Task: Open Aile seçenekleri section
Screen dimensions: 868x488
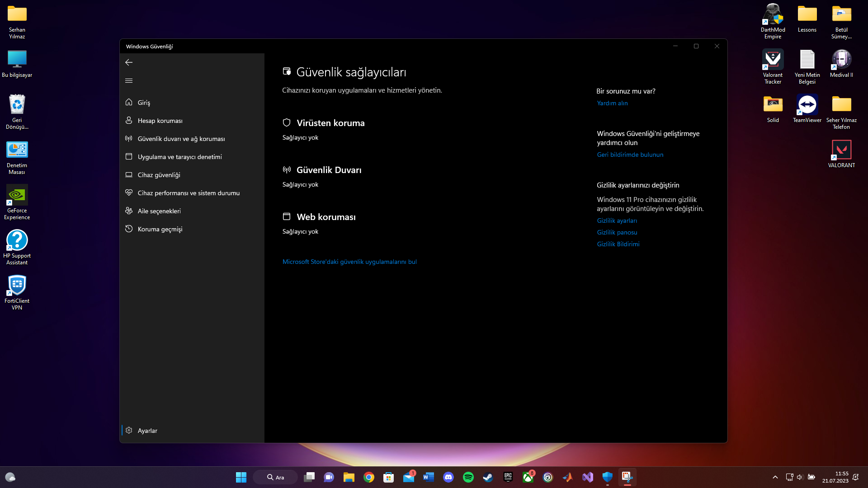Action: [x=159, y=211]
